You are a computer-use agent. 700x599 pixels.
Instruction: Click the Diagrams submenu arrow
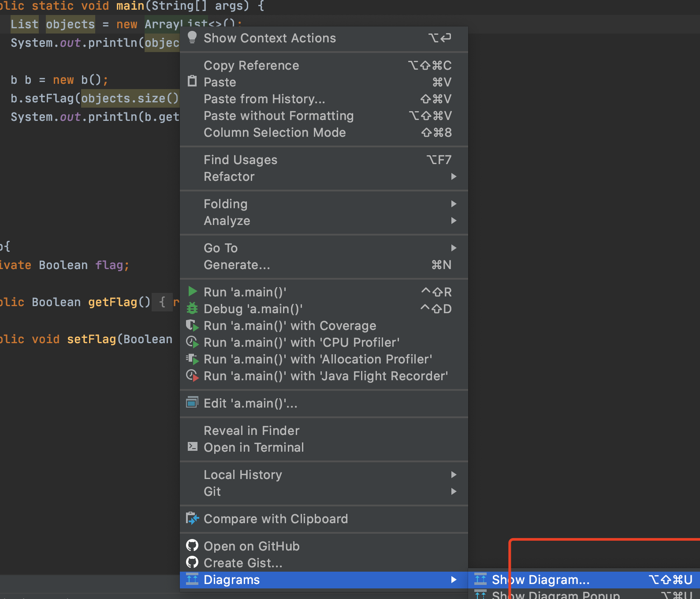pos(454,580)
